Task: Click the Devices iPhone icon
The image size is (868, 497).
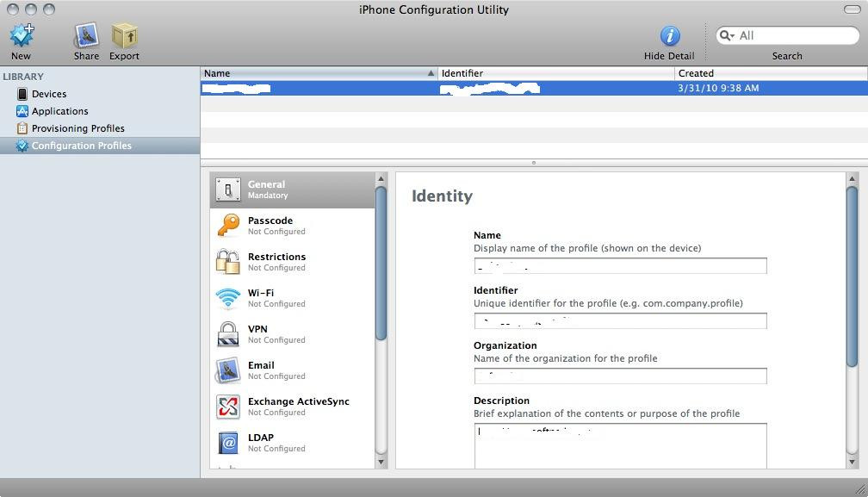Action: tap(22, 94)
